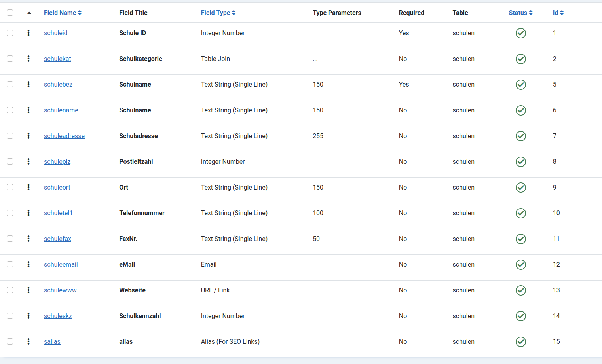Select the checkbox for the schulename row

point(10,110)
